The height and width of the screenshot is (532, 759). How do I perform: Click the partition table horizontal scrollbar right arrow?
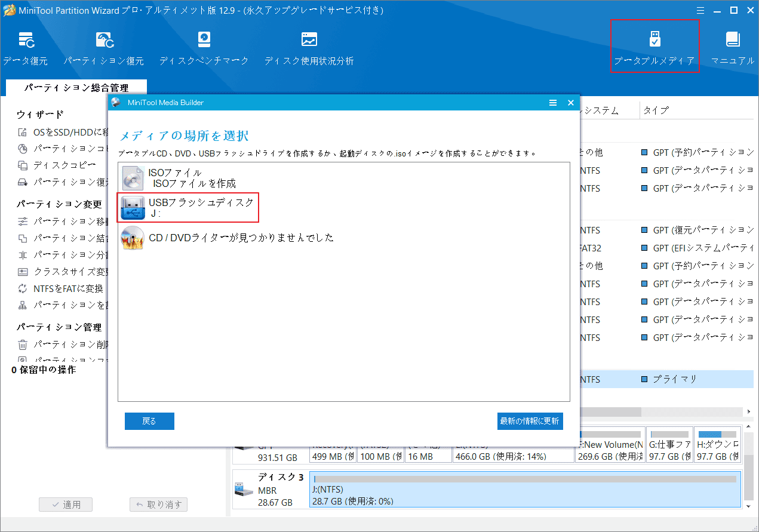(749, 412)
